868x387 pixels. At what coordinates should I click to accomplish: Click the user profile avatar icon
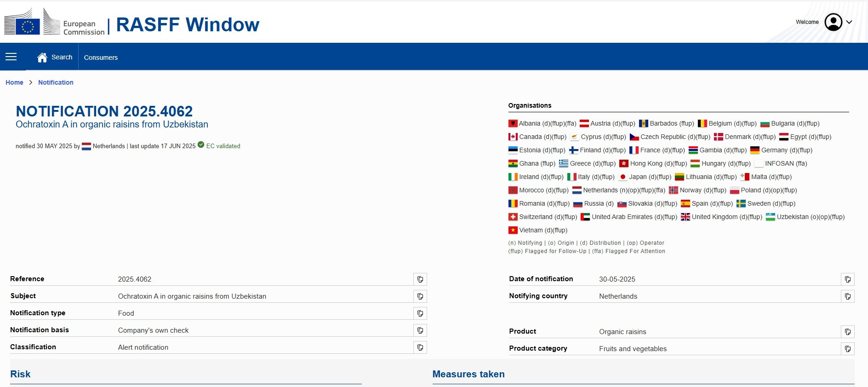pyautogui.click(x=833, y=22)
